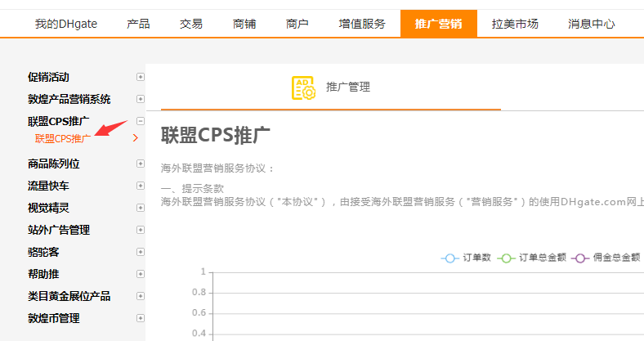Click the 商品陈列位 sidebar item

coord(53,164)
